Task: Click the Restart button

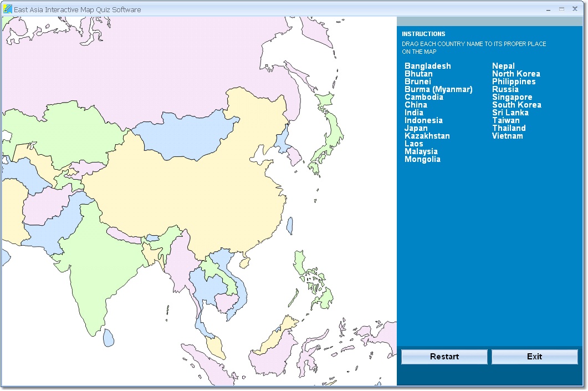Action: tap(444, 357)
